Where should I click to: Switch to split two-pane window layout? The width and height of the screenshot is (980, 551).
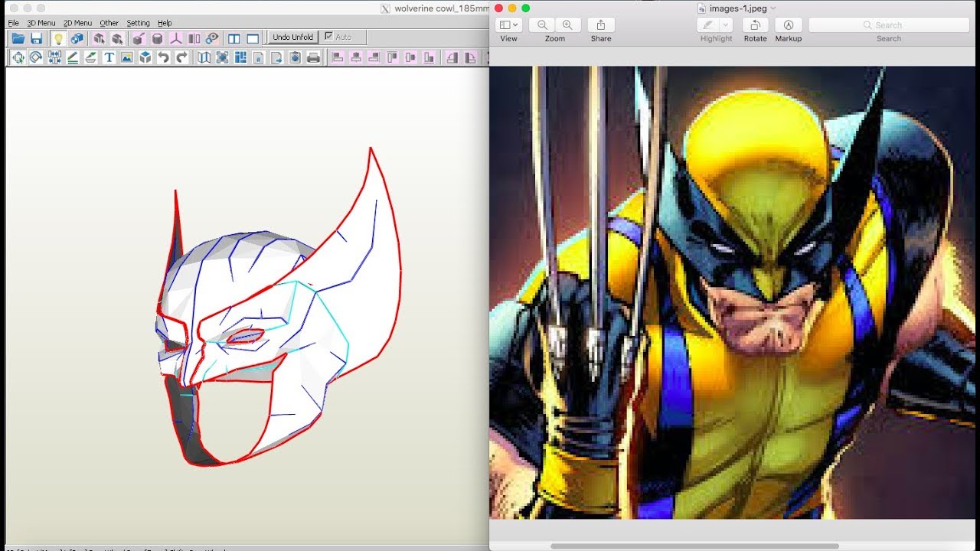pos(234,38)
